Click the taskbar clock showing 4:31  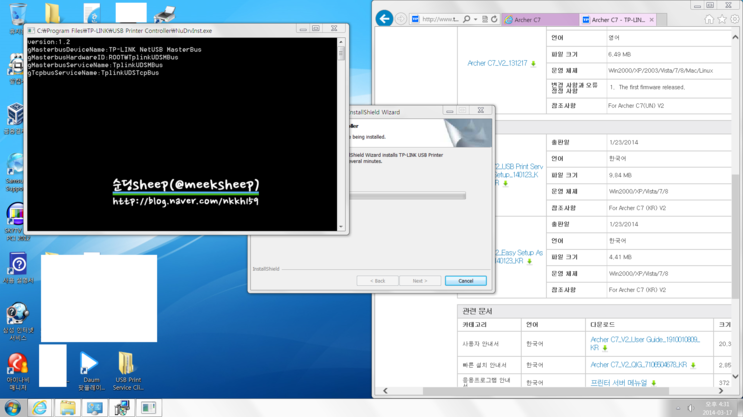(x=717, y=408)
